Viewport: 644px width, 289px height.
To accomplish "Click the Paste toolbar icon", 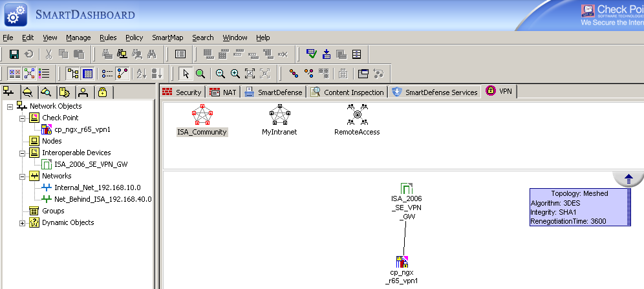I will pyautogui.click(x=79, y=54).
